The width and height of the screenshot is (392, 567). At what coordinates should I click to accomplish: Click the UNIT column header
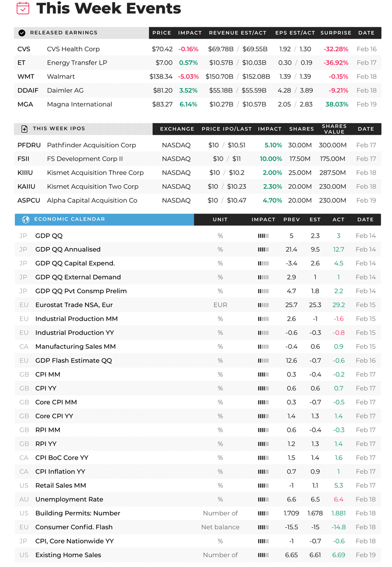220,219
